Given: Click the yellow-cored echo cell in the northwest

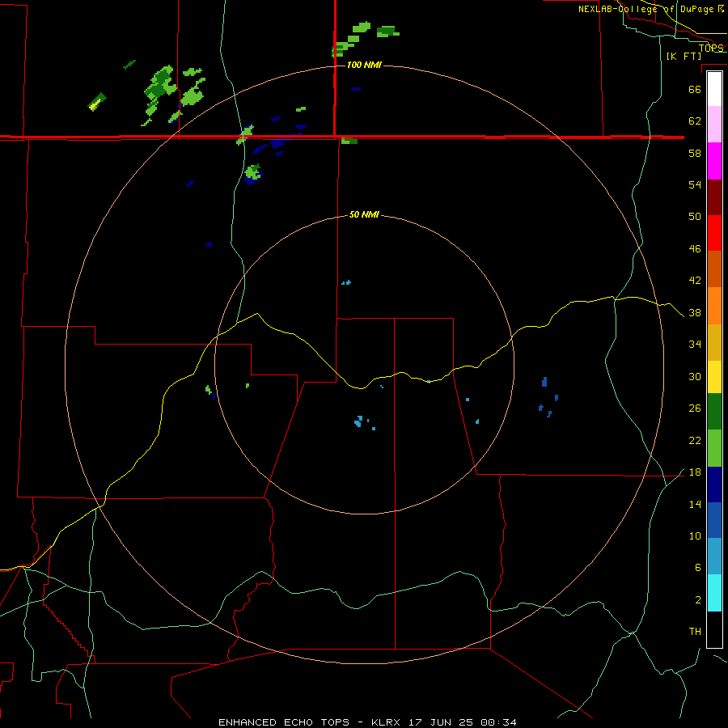Looking at the screenshot, I should (x=97, y=102).
